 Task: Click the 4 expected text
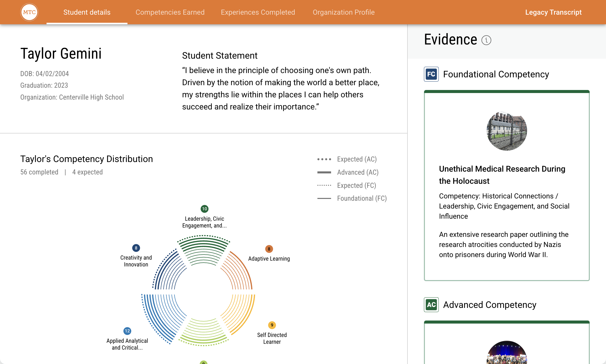88,172
